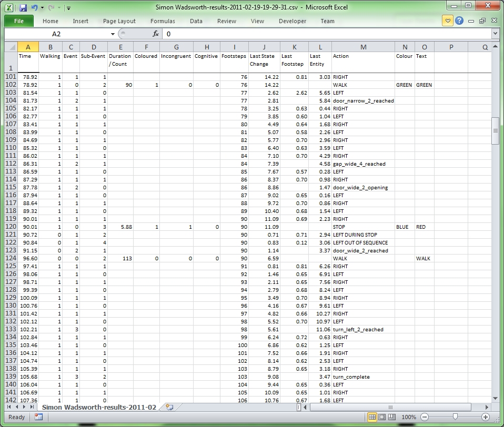Screen dimensions: 504x427
Task: Open the Page Layout tab
Action: [119, 21]
